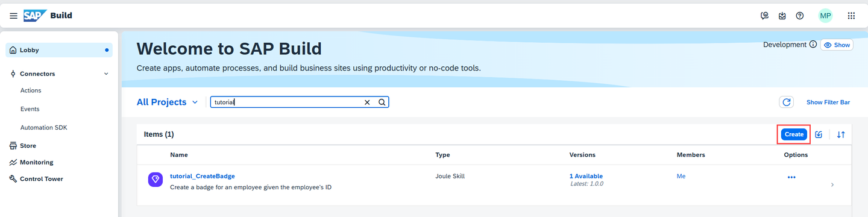Open the All Projects dropdown

[x=168, y=102]
